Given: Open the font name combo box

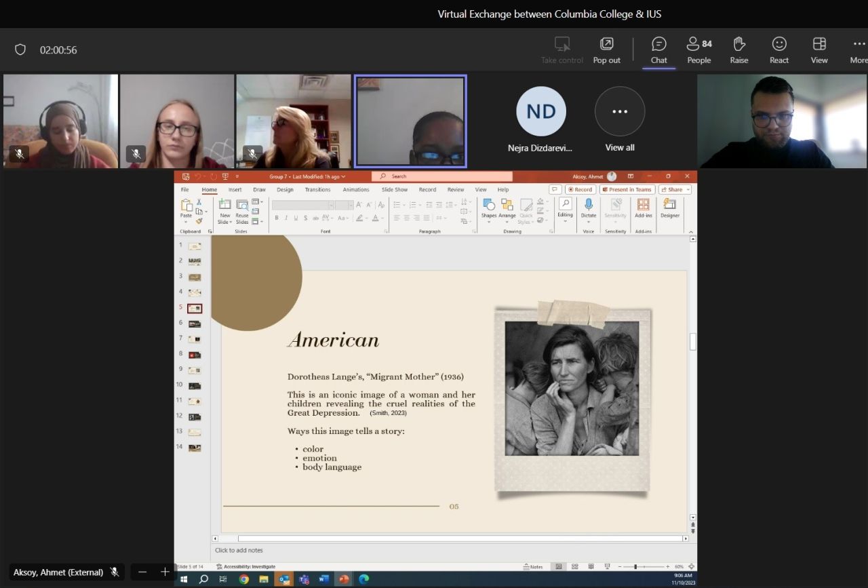Looking at the screenshot, I should 302,205.
